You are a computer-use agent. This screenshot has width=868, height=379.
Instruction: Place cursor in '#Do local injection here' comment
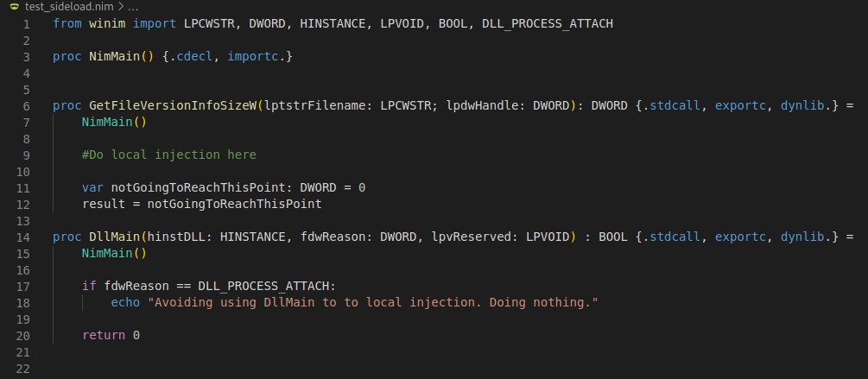pyautogui.click(x=168, y=155)
